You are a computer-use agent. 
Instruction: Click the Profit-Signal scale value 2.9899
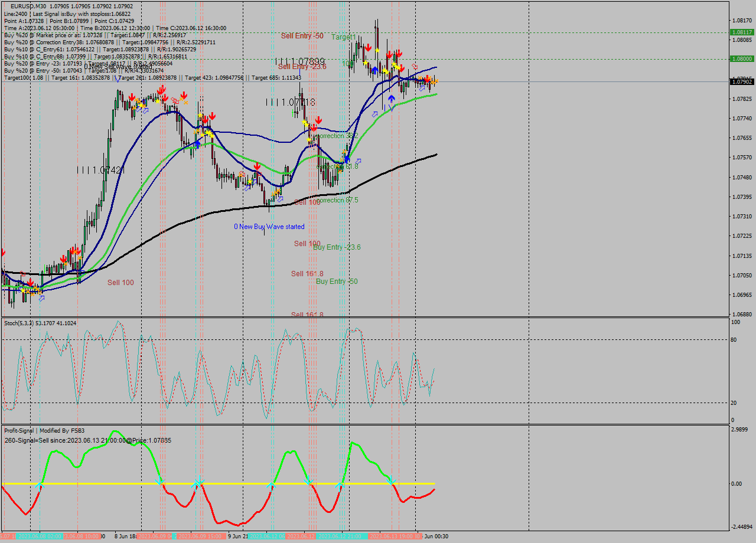(x=739, y=430)
